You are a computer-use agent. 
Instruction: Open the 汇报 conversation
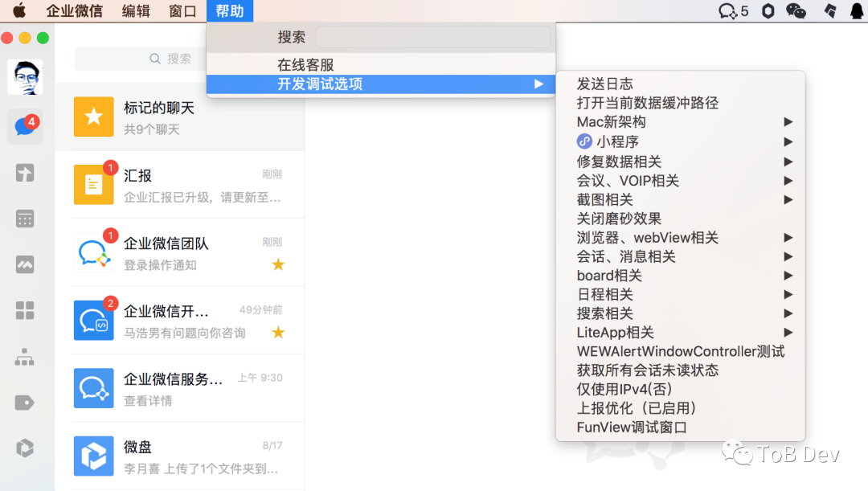[x=180, y=184]
